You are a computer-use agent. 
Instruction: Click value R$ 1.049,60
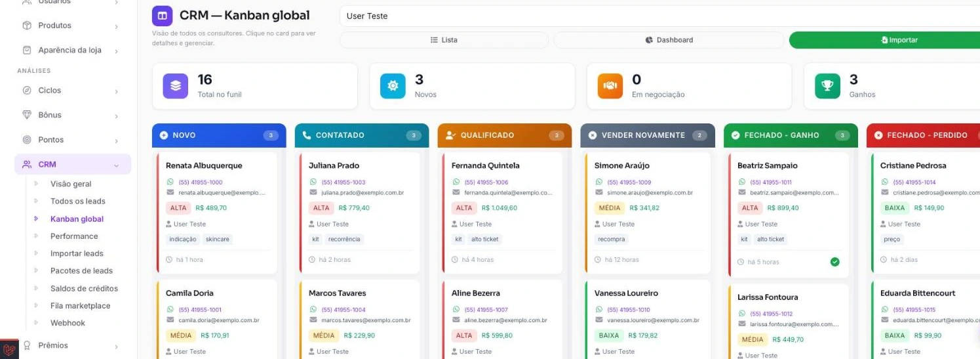500,208
